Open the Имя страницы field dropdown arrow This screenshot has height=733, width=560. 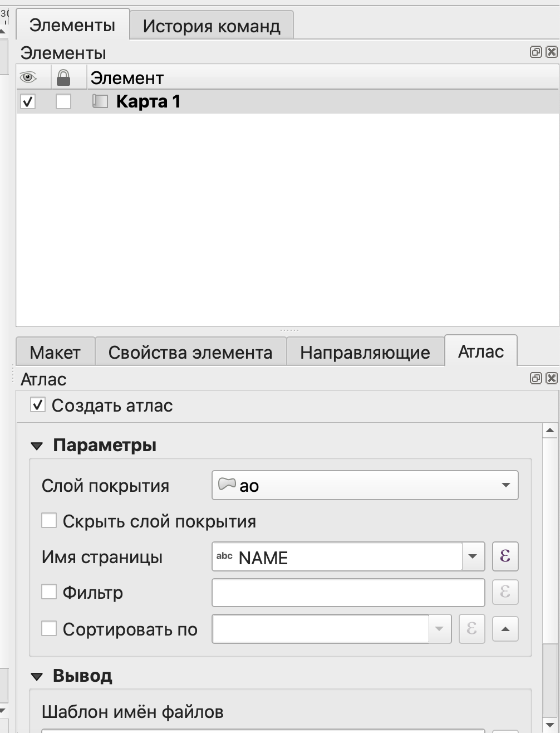(x=473, y=556)
